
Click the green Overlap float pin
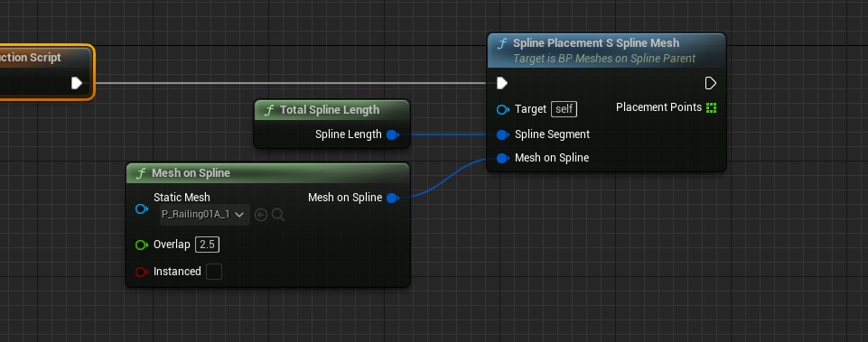pos(142,245)
